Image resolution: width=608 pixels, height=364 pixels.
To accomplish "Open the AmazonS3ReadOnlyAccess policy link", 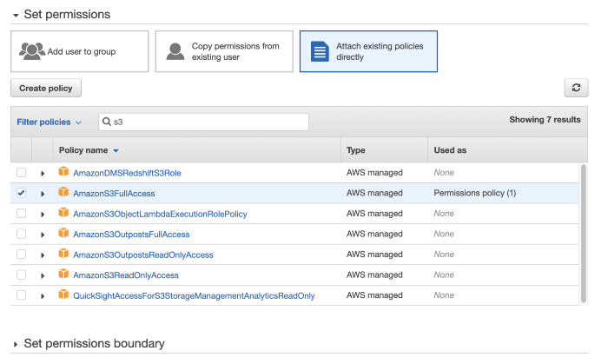I will pos(126,275).
